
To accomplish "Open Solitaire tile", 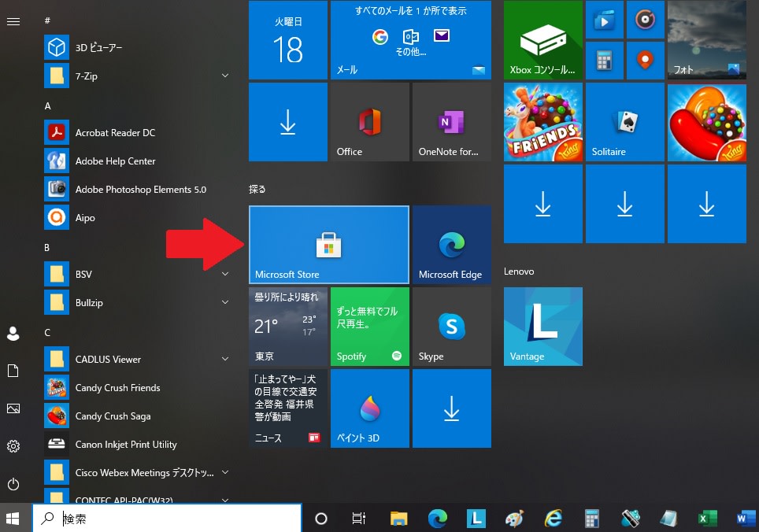I will [625, 122].
